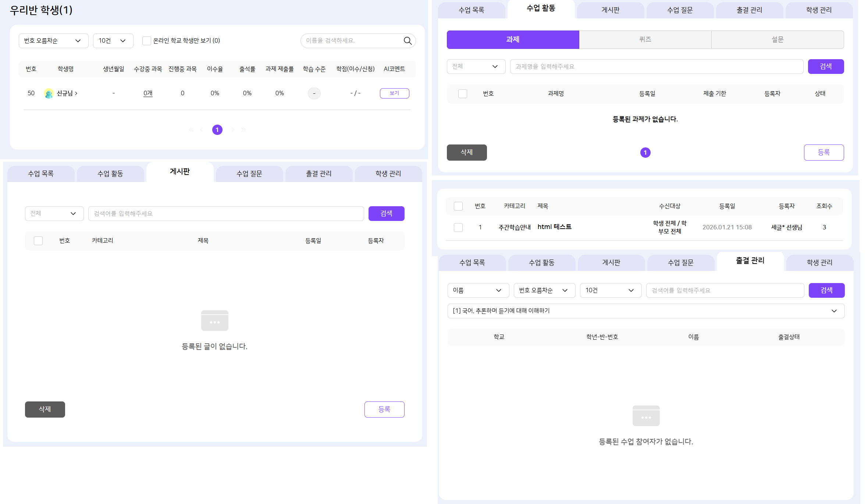This screenshot has width=868, height=504.
Task: Open the 이름 search-type dropdown
Action: [478, 290]
